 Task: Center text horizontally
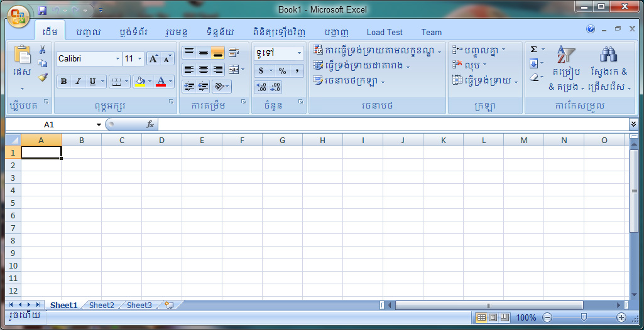click(x=204, y=69)
